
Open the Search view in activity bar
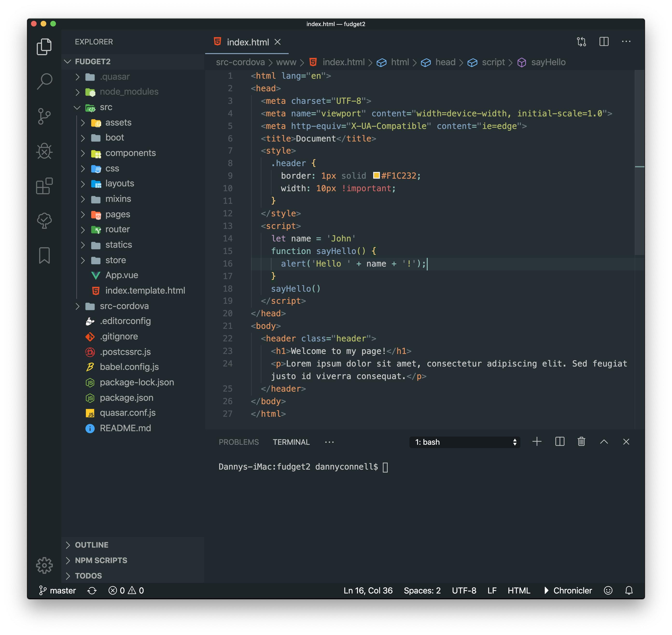pyautogui.click(x=44, y=81)
